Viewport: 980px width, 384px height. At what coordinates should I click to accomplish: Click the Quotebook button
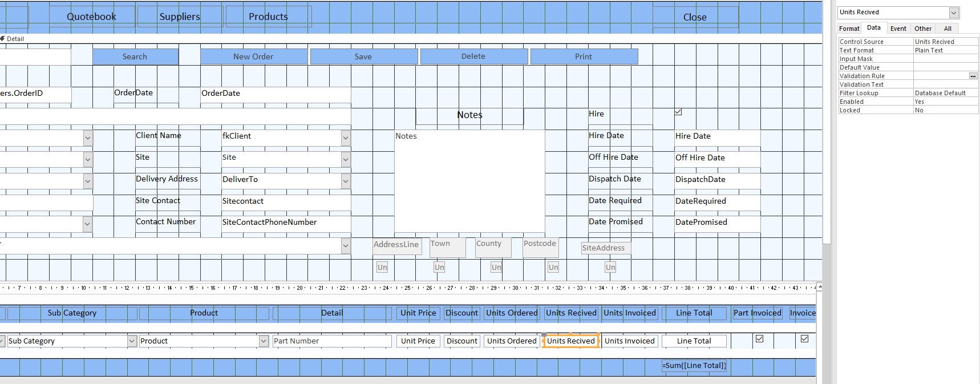click(92, 17)
